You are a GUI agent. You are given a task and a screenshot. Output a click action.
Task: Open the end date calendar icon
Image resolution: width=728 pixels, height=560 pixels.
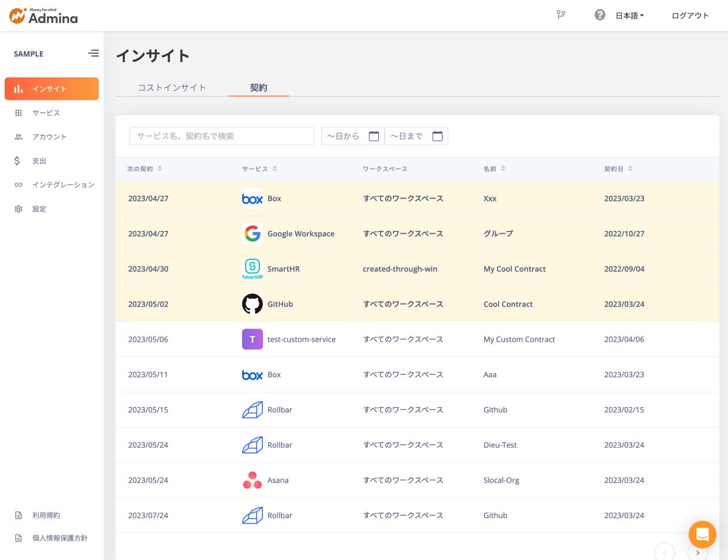(437, 136)
